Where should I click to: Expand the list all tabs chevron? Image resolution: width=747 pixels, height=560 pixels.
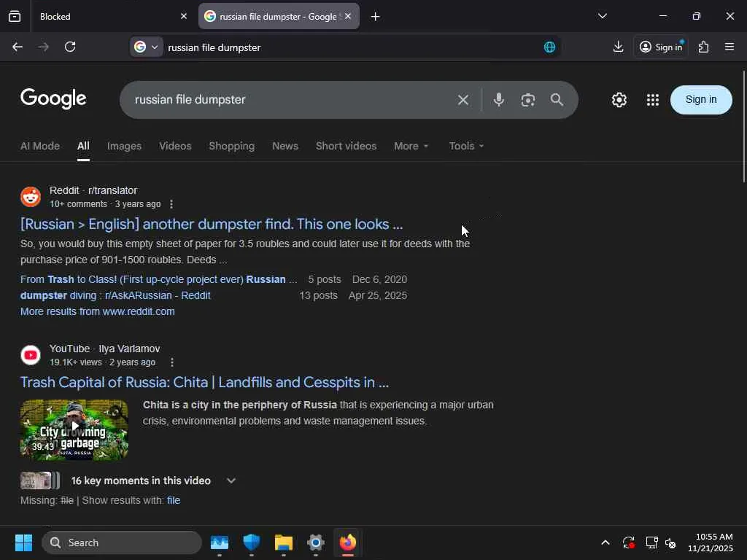pyautogui.click(x=602, y=16)
